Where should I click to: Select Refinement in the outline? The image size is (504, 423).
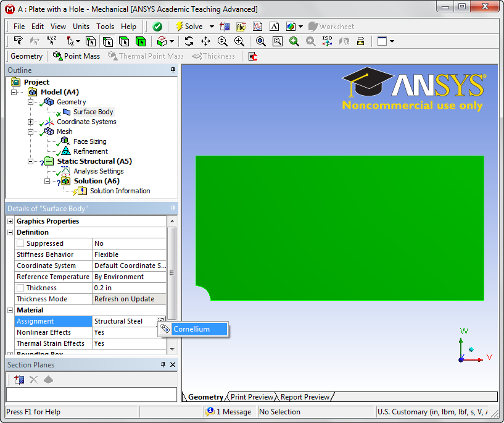click(90, 151)
